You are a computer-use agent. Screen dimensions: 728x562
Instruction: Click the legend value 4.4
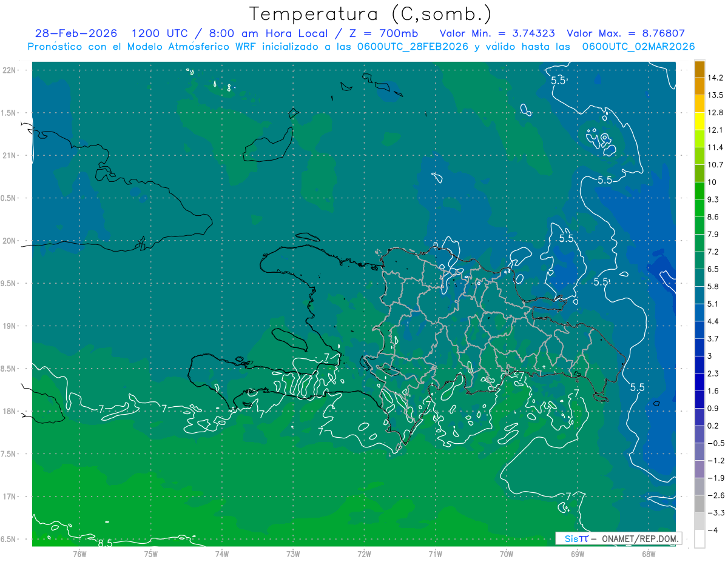(714, 321)
